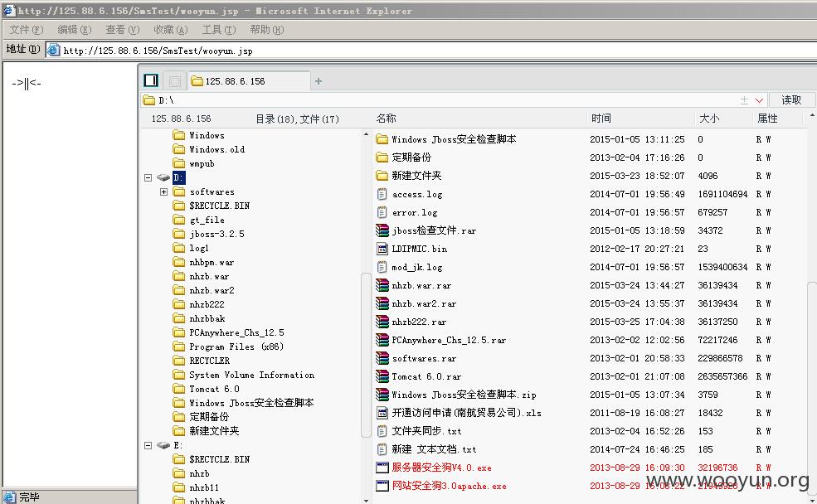Click the 读取 button

click(x=791, y=100)
